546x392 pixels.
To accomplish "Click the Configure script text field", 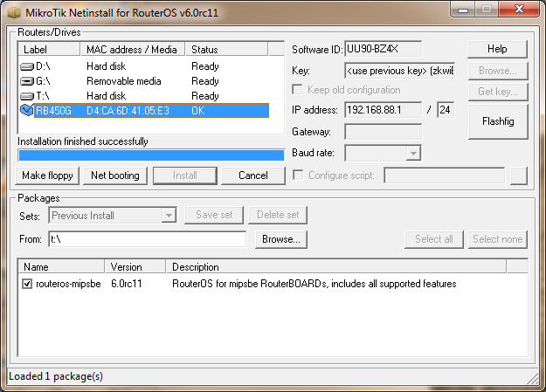I will (445, 175).
